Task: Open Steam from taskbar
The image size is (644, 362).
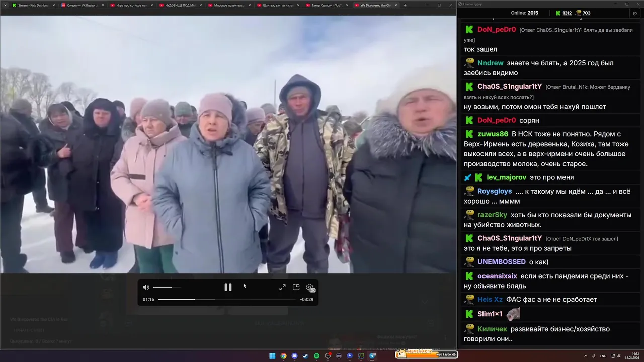Action: tap(305, 356)
